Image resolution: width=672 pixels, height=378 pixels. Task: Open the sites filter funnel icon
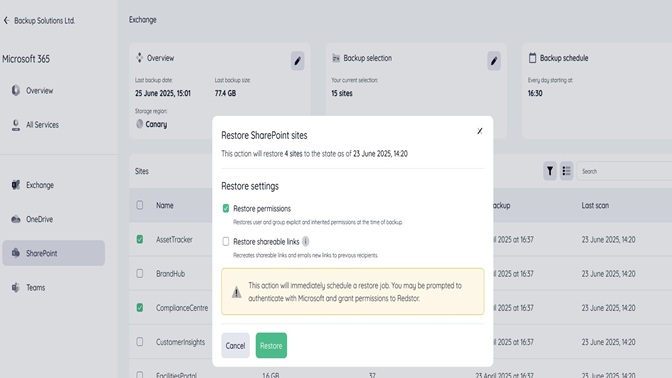[x=550, y=171]
